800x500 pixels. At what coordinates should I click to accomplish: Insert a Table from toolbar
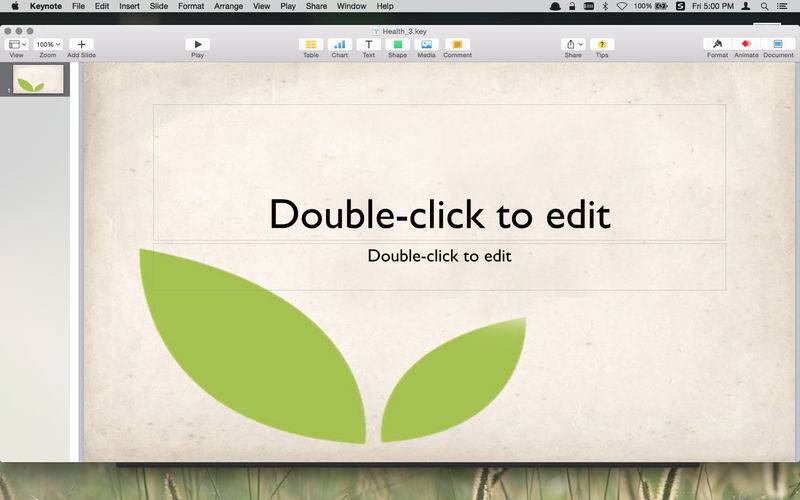311,44
